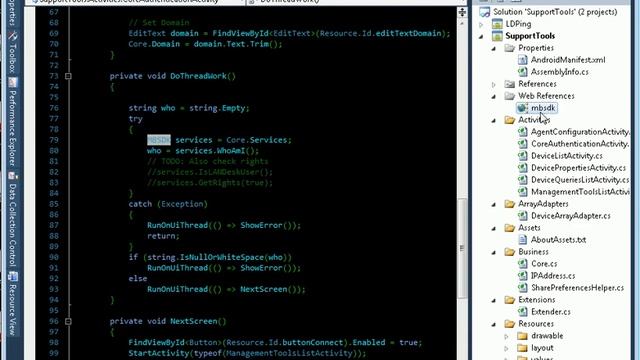Collapse the Business folder arrow
Screen dimensions: 640x360
[x=494, y=252]
